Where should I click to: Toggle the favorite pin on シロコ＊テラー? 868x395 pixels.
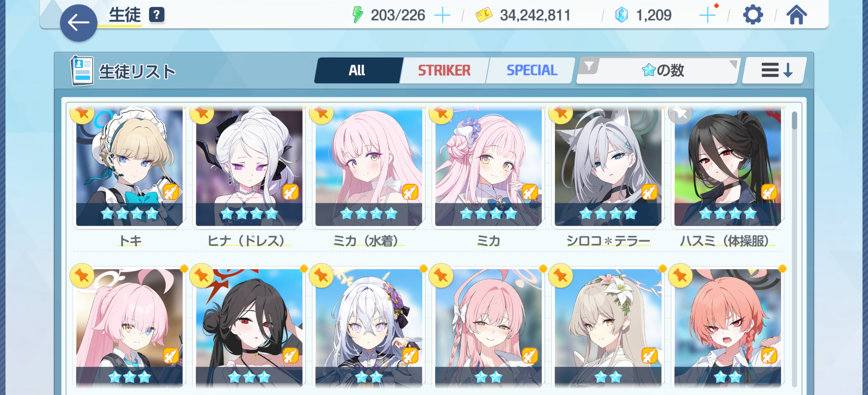click(x=561, y=113)
